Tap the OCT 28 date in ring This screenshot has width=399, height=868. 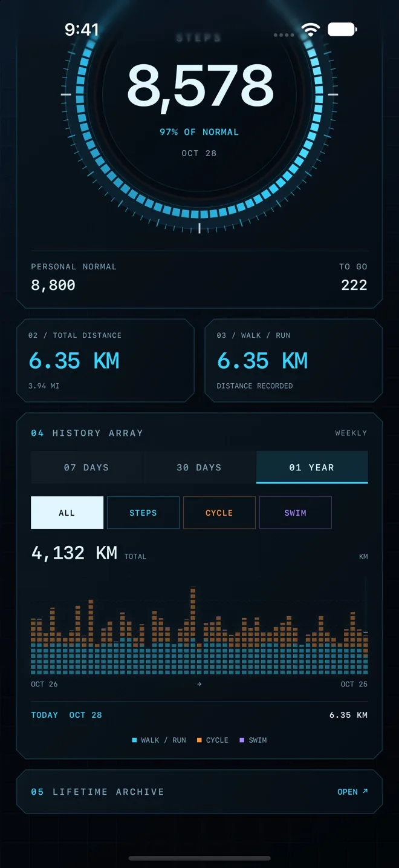click(199, 153)
